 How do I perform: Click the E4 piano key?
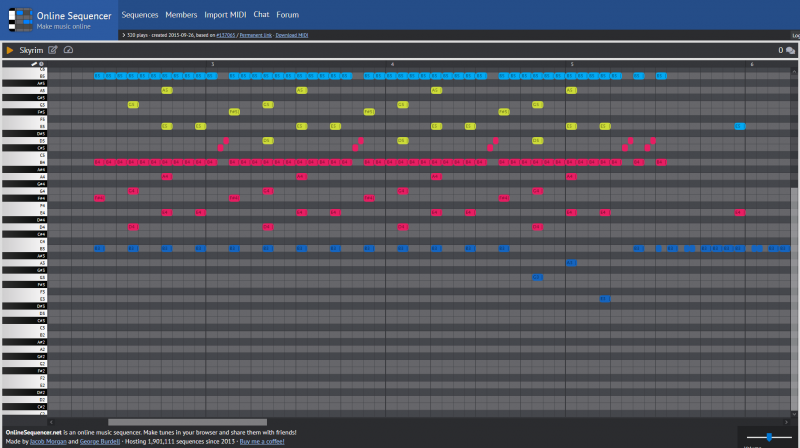(x=24, y=212)
